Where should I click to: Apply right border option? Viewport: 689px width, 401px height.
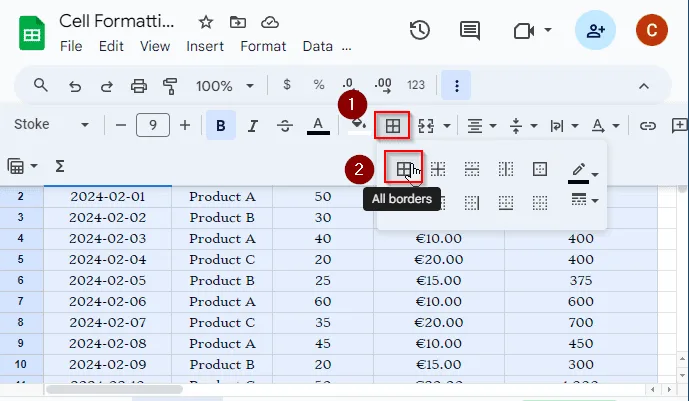471,203
